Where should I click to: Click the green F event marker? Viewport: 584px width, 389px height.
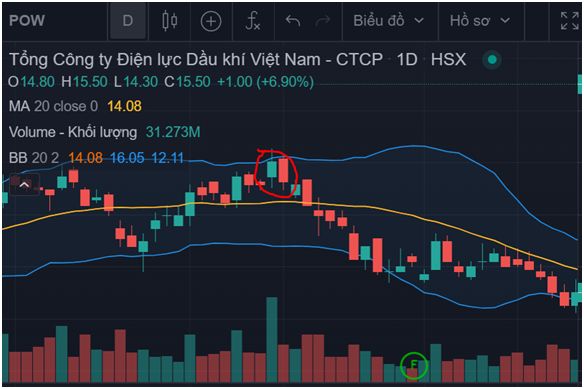[x=414, y=365]
